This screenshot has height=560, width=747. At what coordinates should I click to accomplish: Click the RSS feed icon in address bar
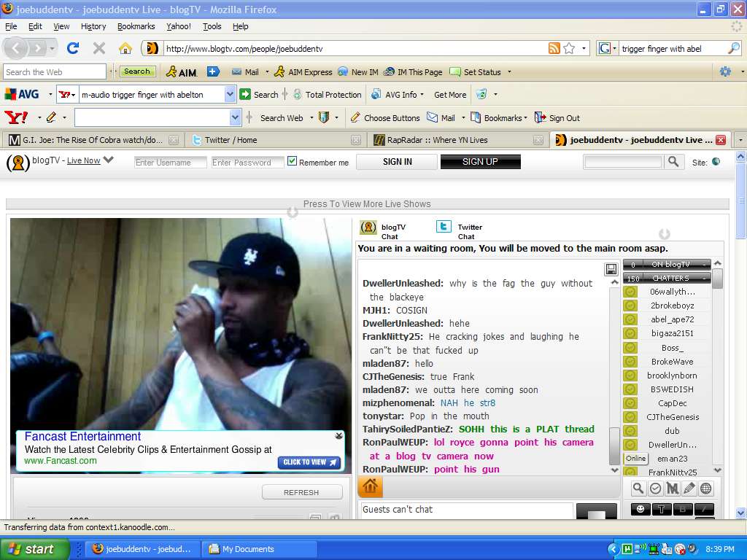point(554,48)
